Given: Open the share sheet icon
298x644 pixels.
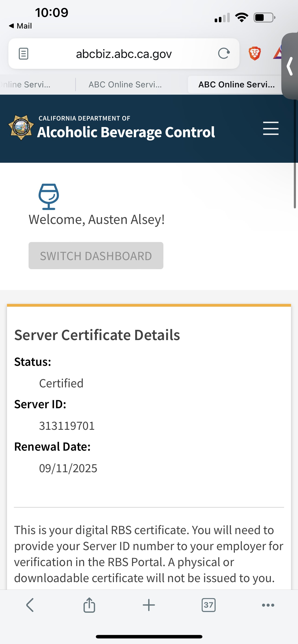Looking at the screenshot, I should (89, 605).
